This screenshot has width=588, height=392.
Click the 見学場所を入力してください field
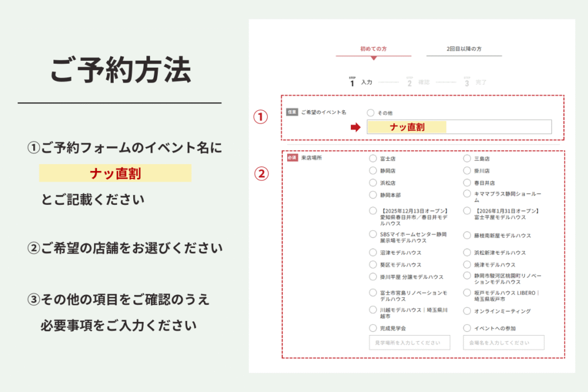click(409, 343)
